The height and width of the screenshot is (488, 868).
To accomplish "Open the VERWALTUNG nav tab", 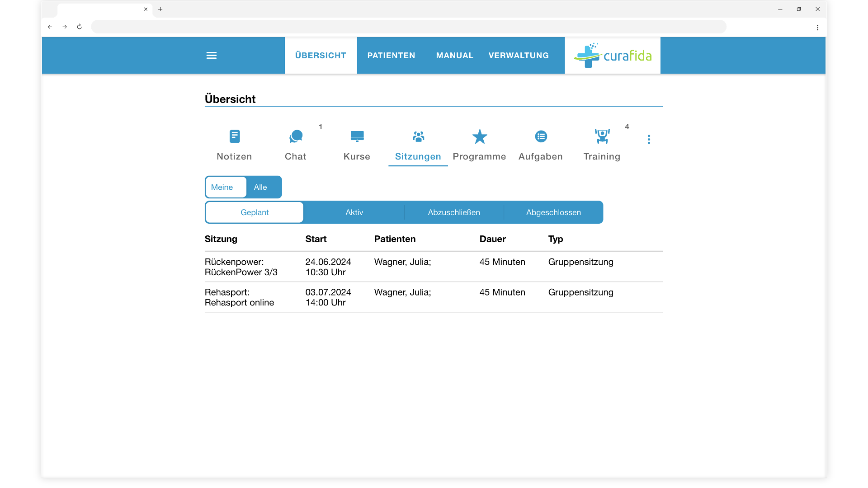I will (519, 56).
